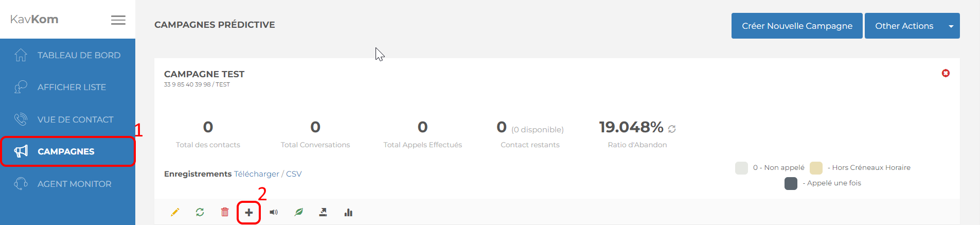Image resolution: width=980 pixels, height=225 pixels.
Task: Click Créer Nouvelle Campagne button
Action: (x=797, y=26)
